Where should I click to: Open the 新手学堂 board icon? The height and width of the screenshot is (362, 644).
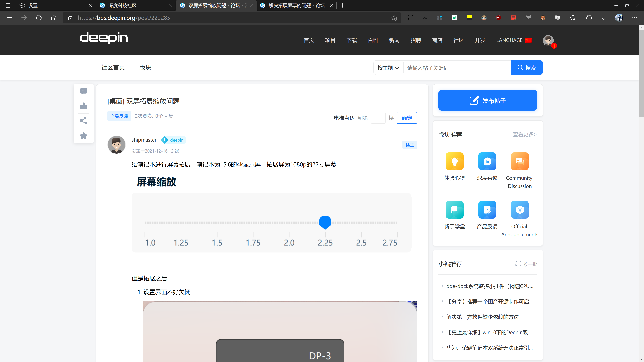454,210
